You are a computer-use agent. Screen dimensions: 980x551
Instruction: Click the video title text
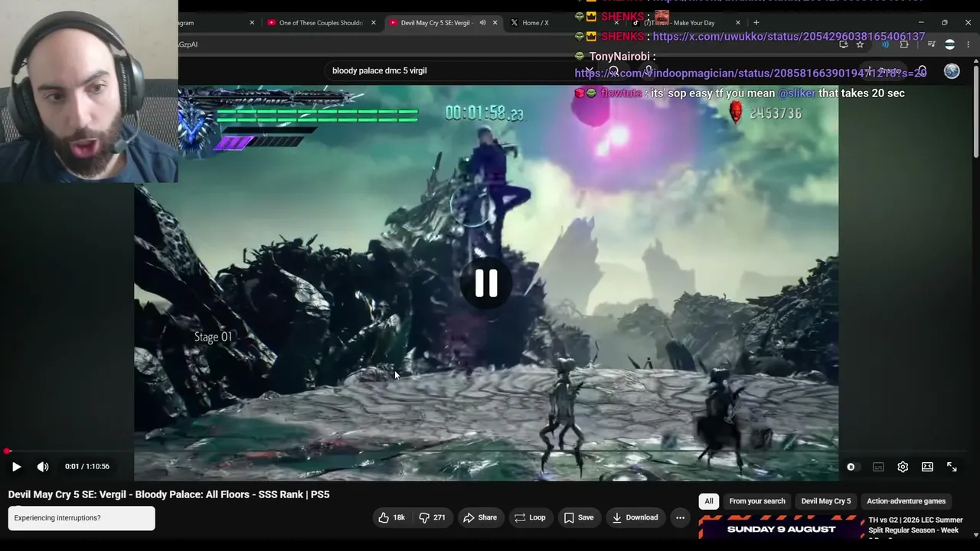click(168, 494)
